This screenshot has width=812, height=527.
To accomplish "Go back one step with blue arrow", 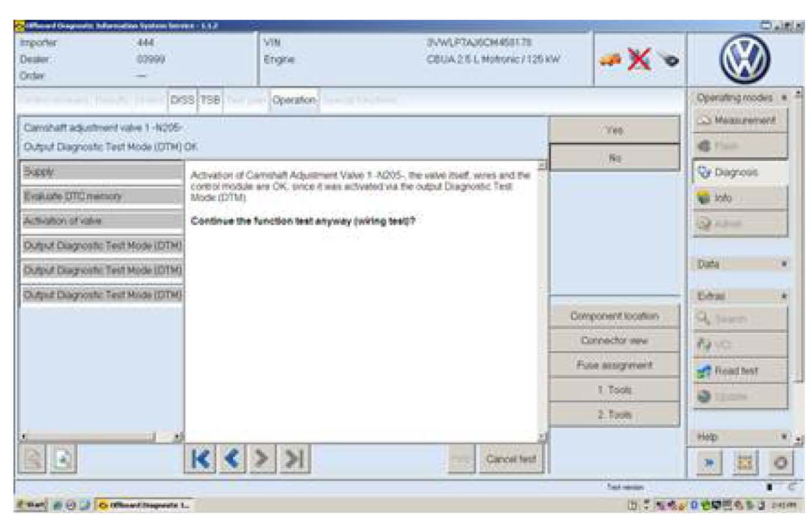I will coord(232,459).
